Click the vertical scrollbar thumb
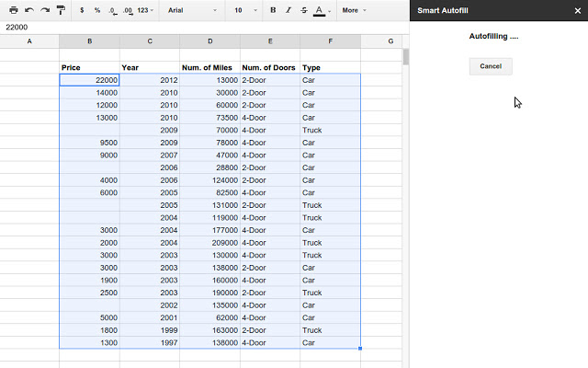The width and height of the screenshot is (588, 368). 406,57
